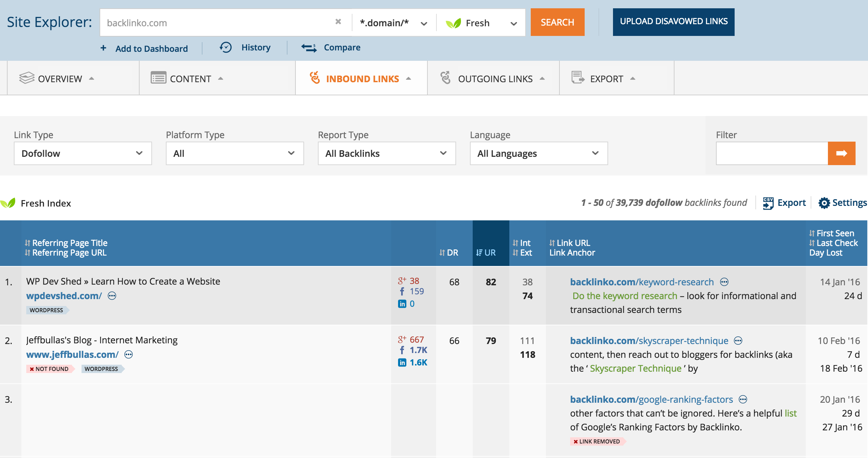This screenshot has height=458, width=868.
Task: Click the Inbound Links chain icon
Action: pyautogui.click(x=315, y=78)
